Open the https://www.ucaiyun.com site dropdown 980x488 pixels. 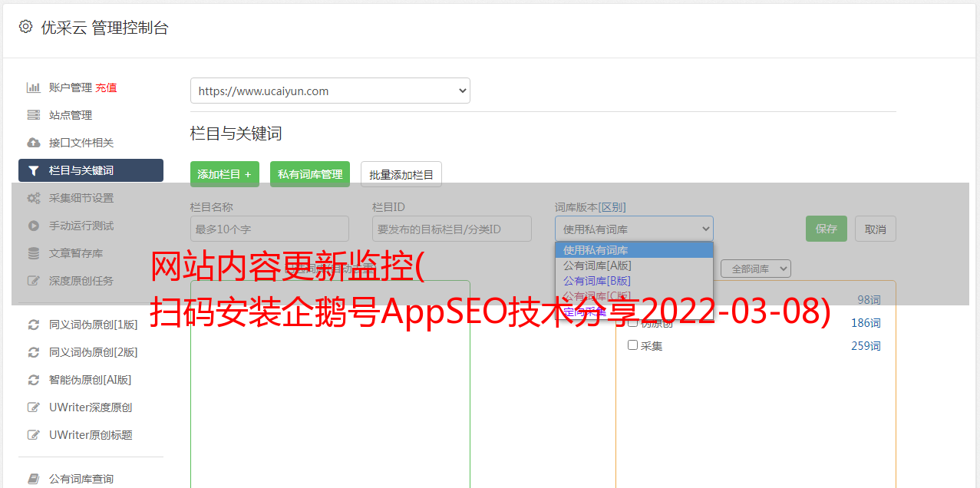[330, 91]
